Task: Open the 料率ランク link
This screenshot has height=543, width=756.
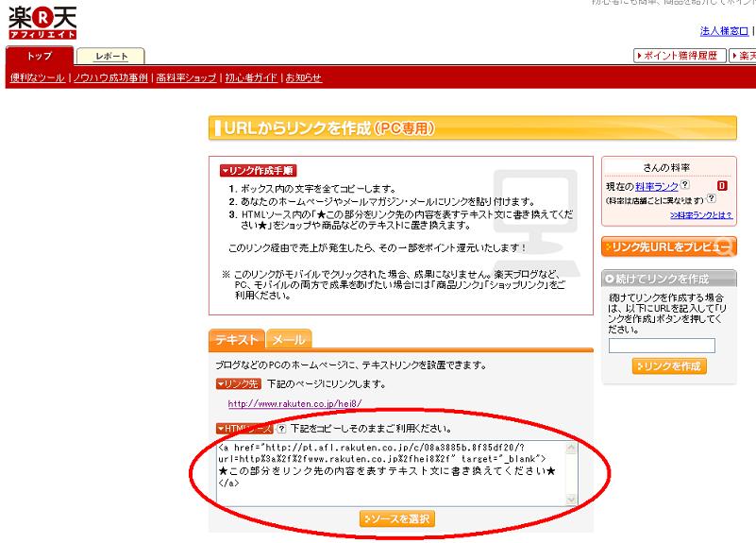Action: pyautogui.click(x=657, y=187)
